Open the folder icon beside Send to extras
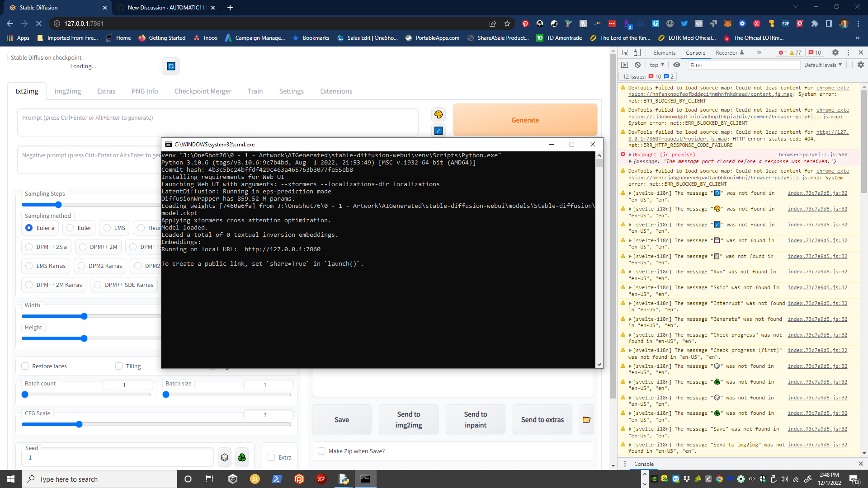The image size is (868, 488). (586, 419)
